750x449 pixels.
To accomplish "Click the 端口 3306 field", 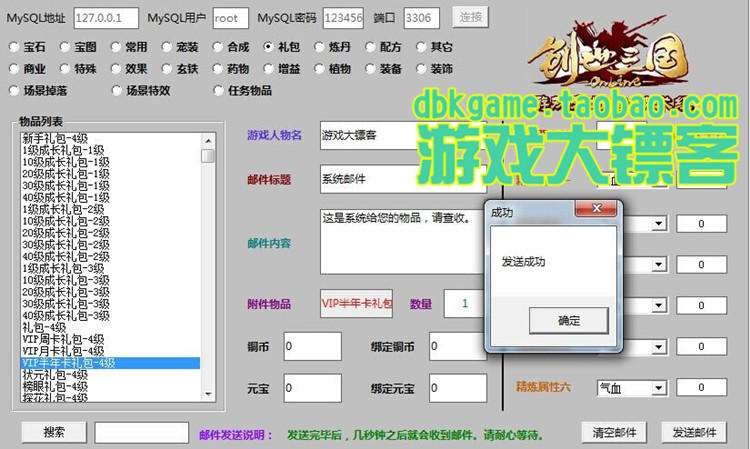I will [419, 18].
